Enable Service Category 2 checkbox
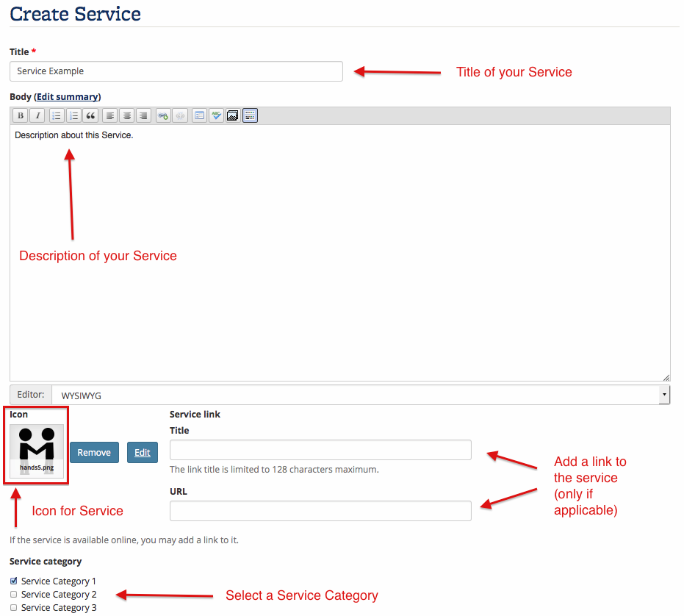Image resolution: width=684 pixels, height=616 pixels. tap(14, 595)
